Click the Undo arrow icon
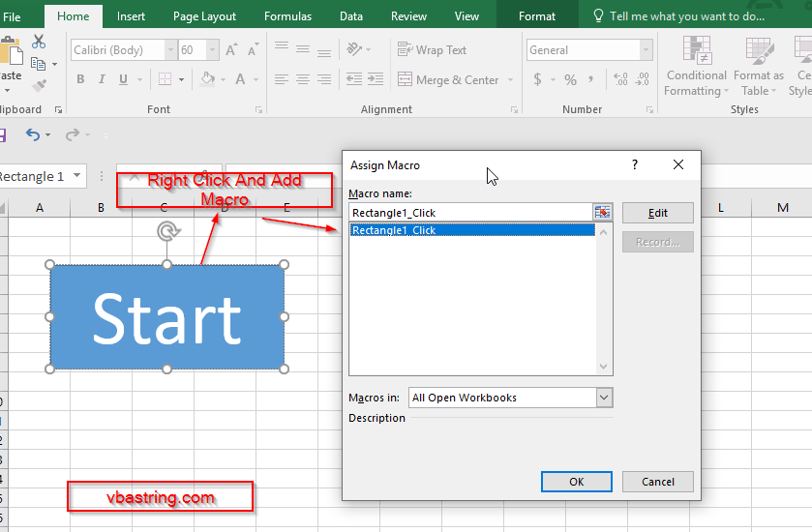 pos(33,135)
